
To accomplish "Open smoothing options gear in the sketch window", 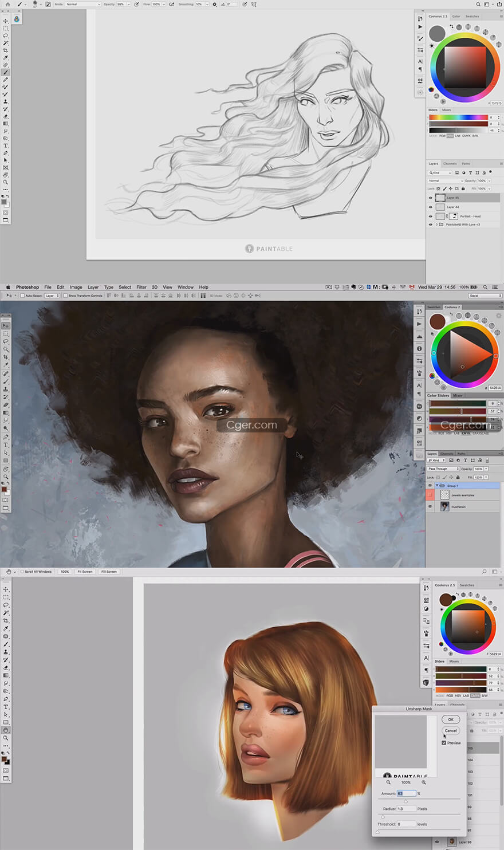I will (215, 4).
